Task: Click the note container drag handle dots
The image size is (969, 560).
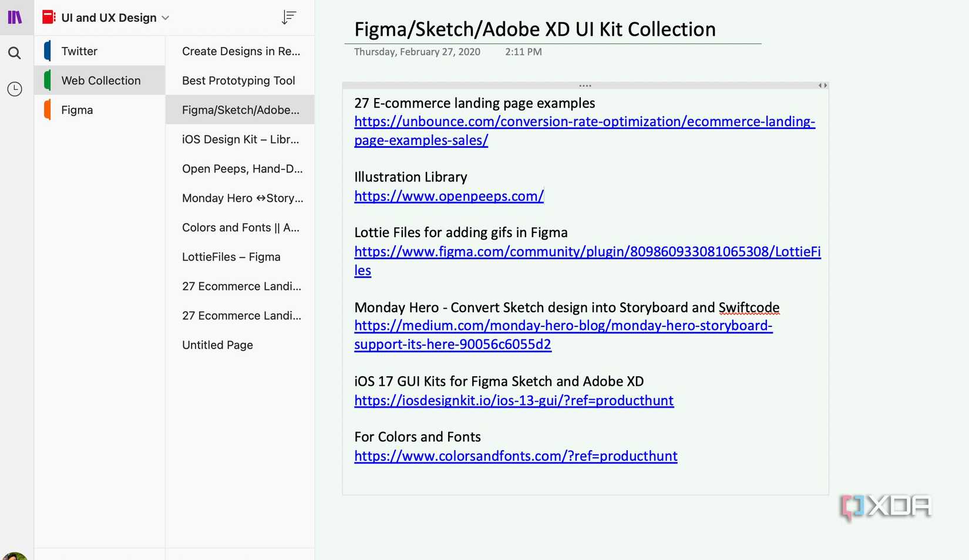Action: 585,86
